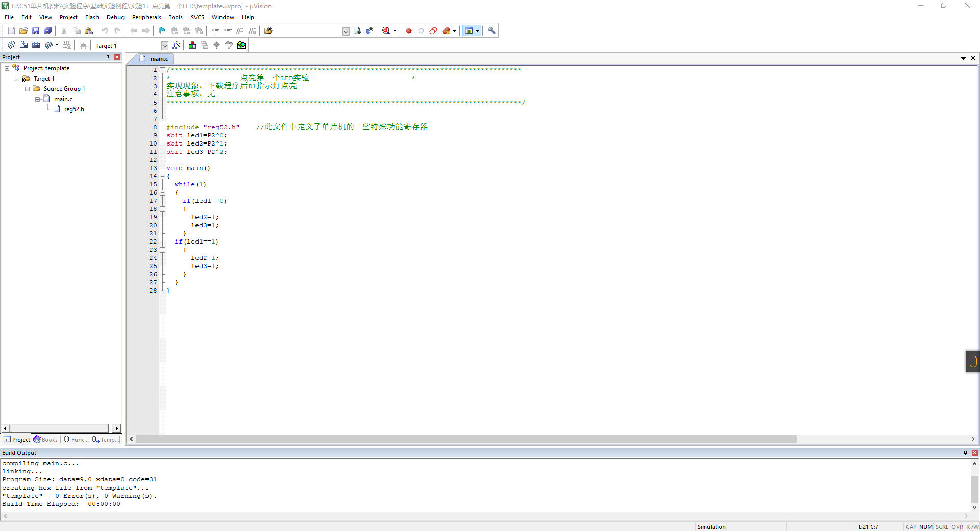Toggle auto-hide pin on Project panel
980x531 pixels.
pyautogui.click(x=108, y=57)
